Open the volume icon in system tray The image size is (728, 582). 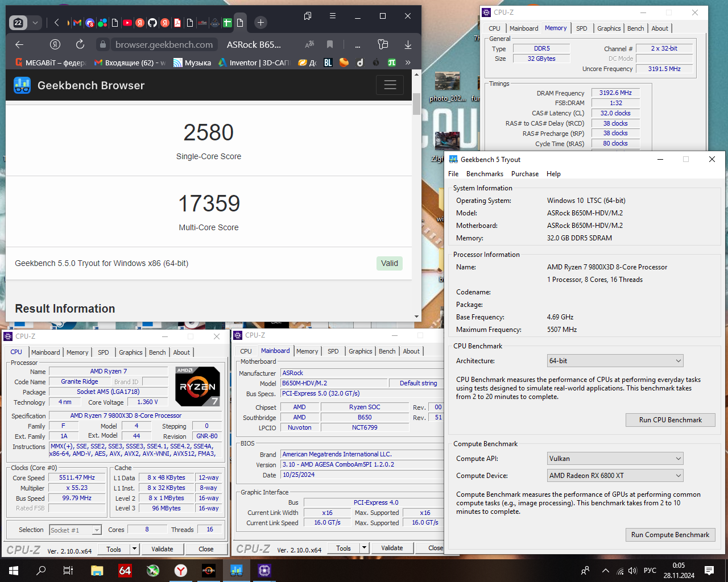coord(632,570)
